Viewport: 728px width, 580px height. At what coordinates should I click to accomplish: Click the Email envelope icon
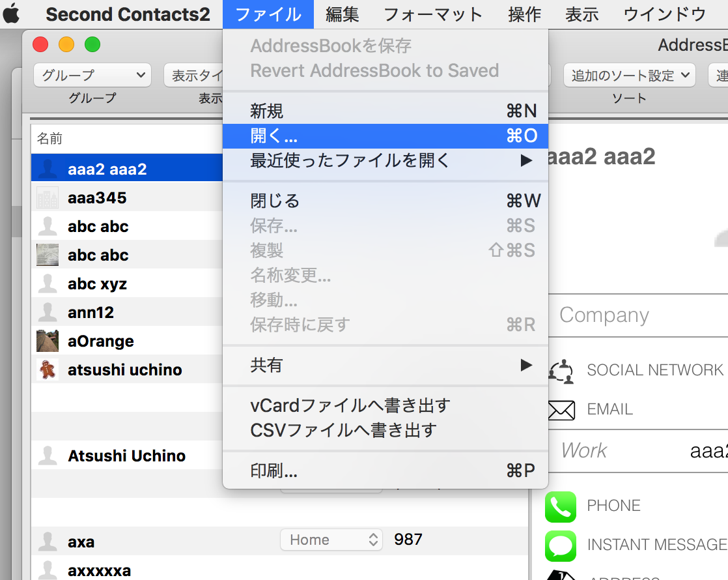pos(561,410)
